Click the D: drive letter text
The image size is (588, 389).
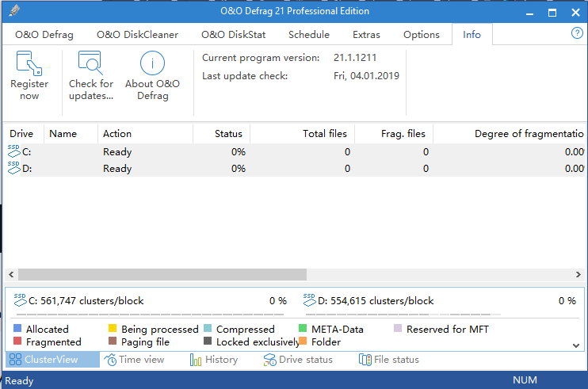coord(27,169)
